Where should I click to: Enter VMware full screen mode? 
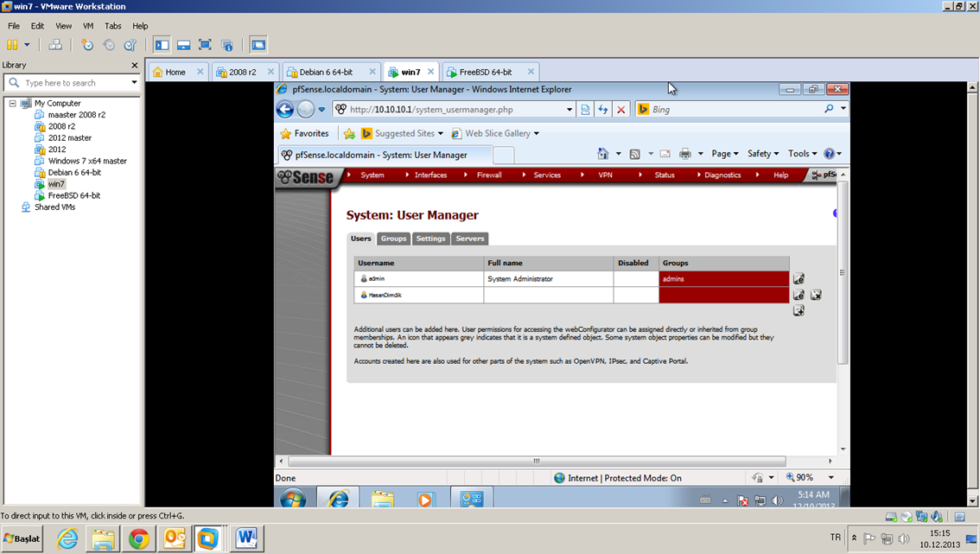click(205, 45)
